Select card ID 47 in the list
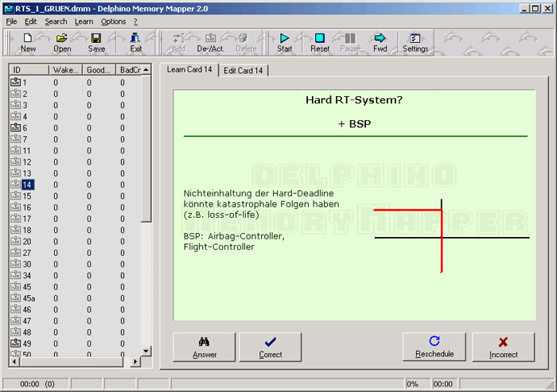 (26, 321)
